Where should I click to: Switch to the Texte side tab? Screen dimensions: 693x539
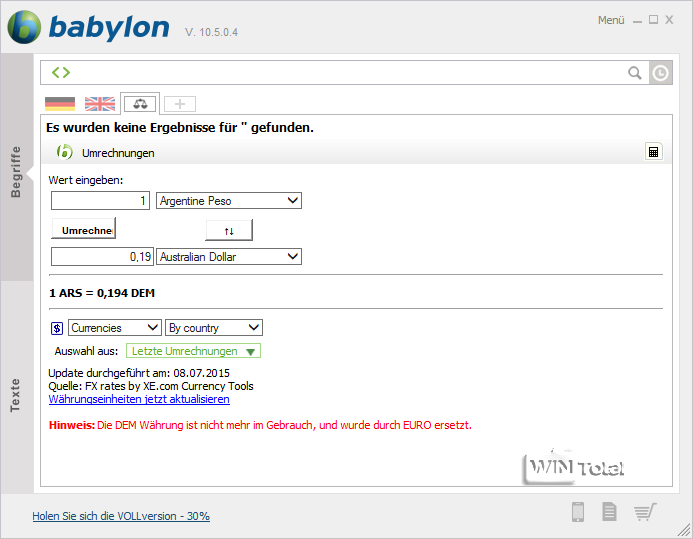pyautogui.click(x=17, y=387)
